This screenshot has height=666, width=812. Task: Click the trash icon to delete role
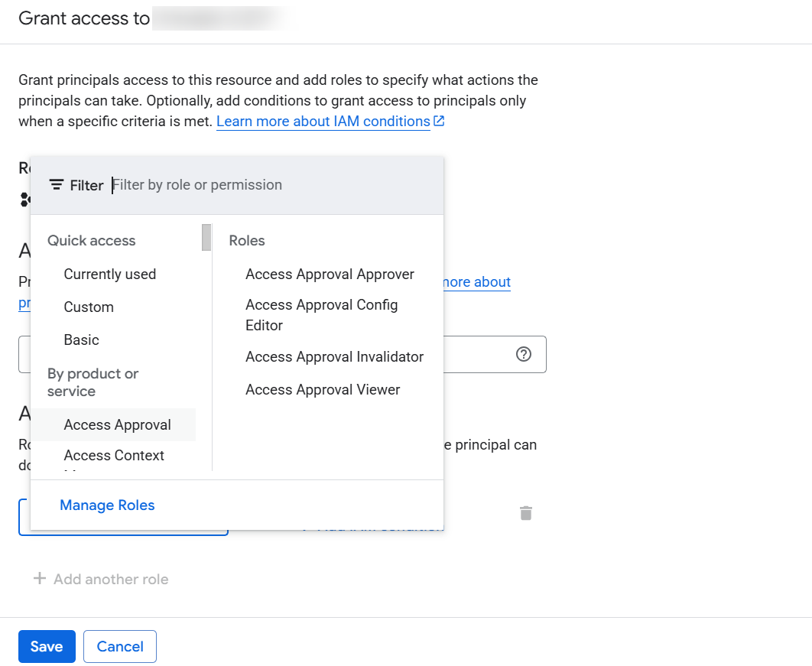(526, 513)
